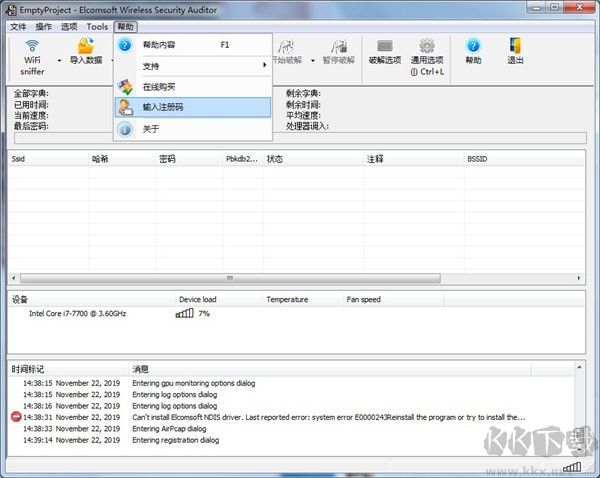Click the device load bars icon
The width and height of the screenshot is (600, 478).
[184, 313]
